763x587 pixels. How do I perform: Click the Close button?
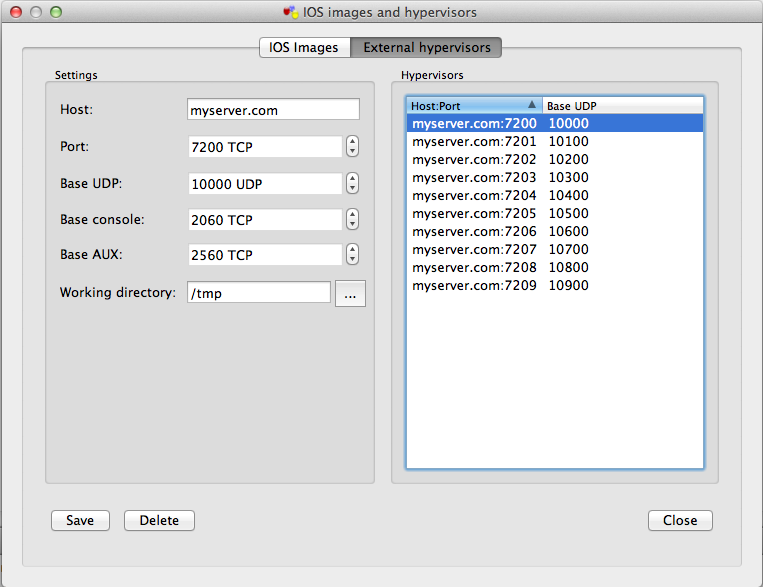pos(680,520)
